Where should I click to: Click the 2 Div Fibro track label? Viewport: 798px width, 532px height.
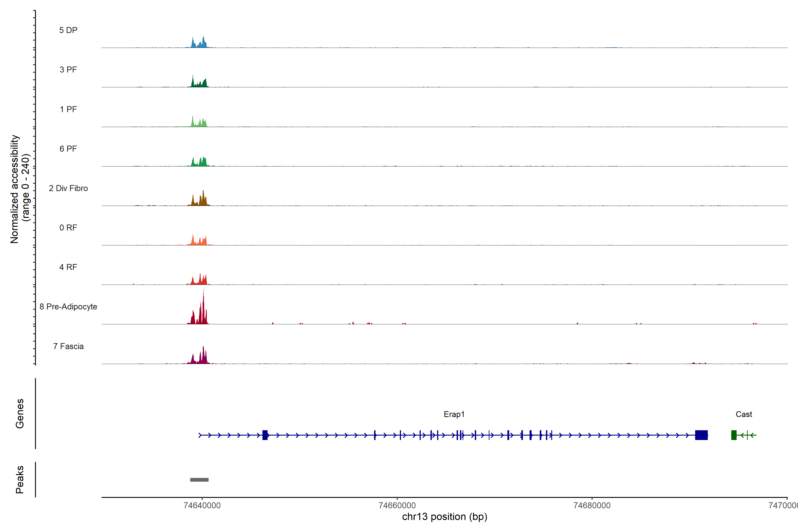tap(68, 188)
